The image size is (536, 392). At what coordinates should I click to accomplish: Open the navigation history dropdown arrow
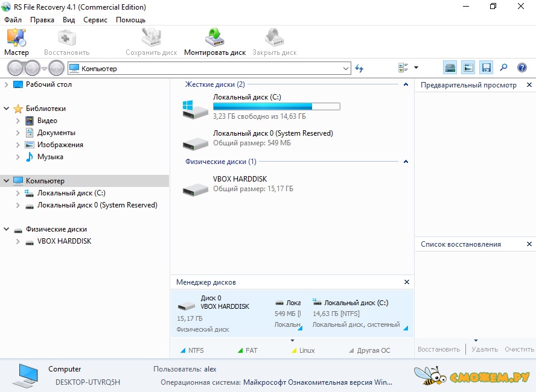(44, 69)
